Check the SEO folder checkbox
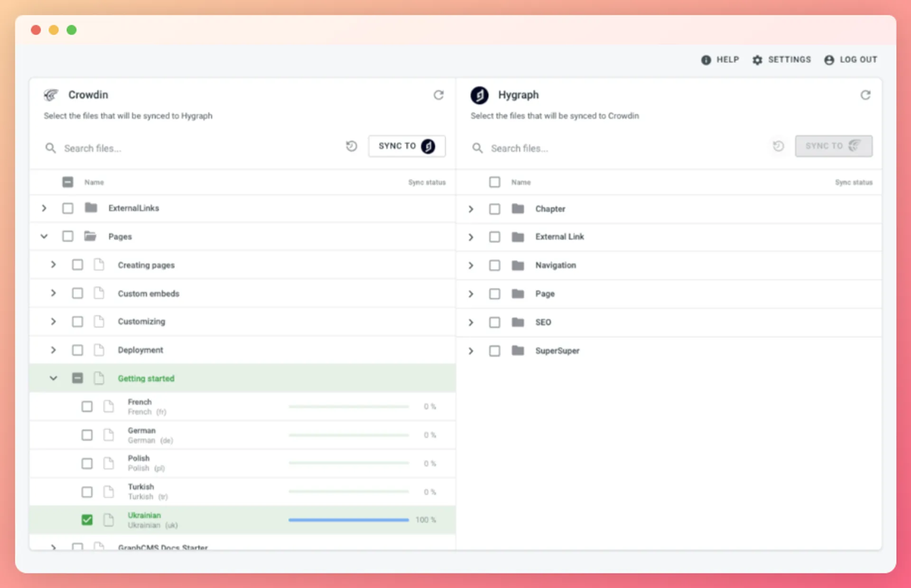911x588 pixels. click(x=494, y=322)
